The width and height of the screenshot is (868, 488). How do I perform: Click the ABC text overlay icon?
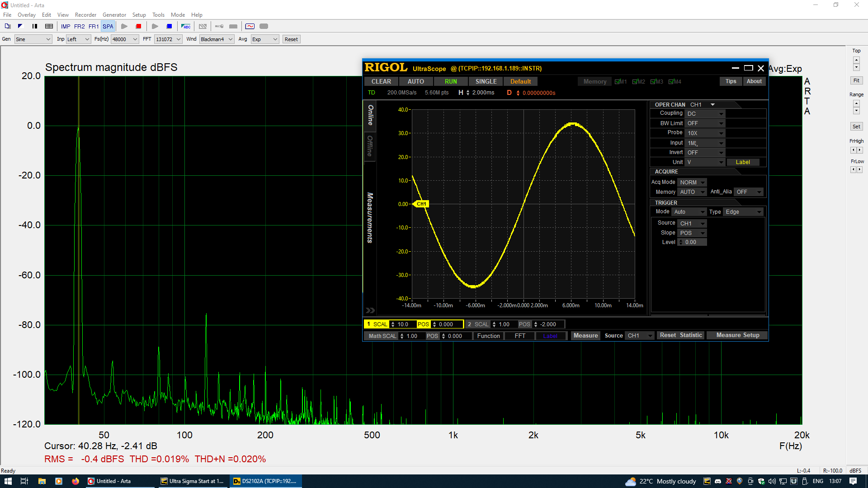point(186,26)
